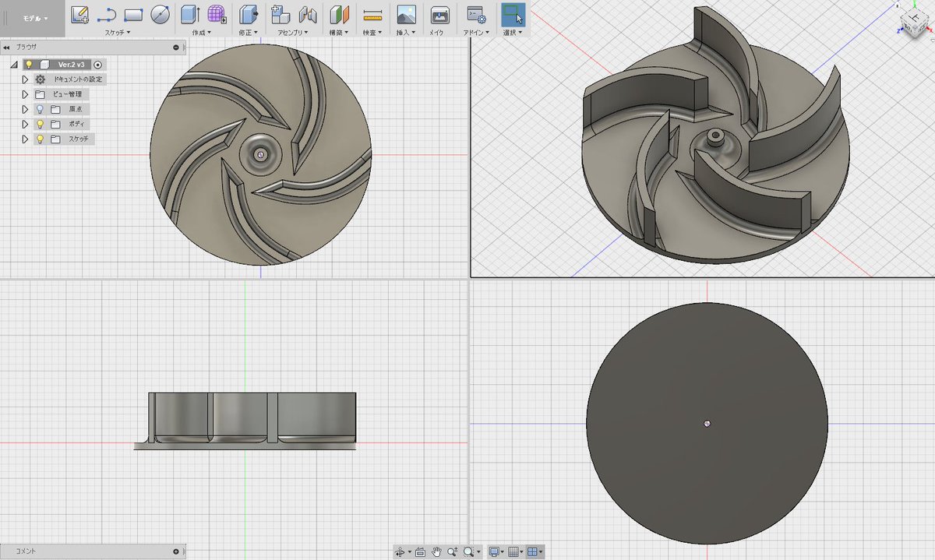The image size is (935, 560).
Task: Toggle the スケッチ folder light bulb
Action: point(40,139)
